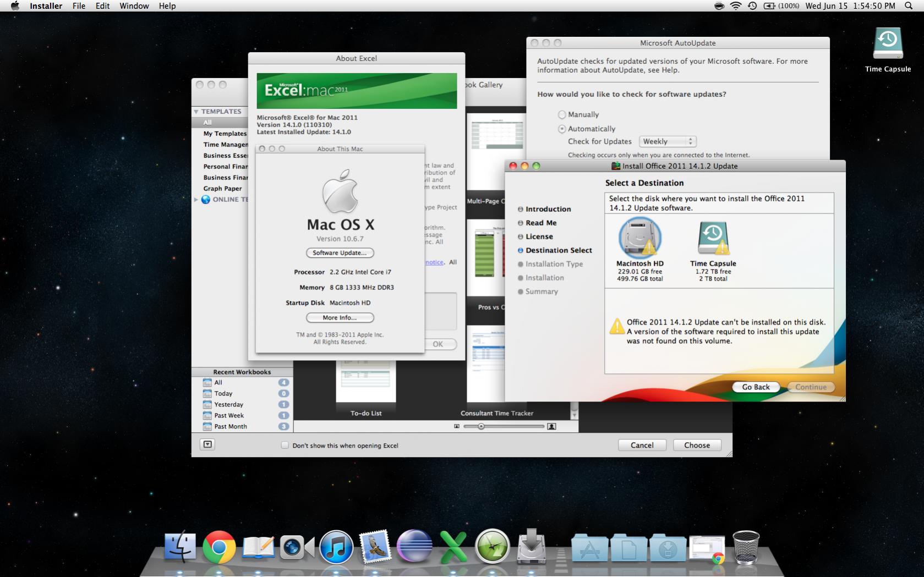Screen dimensions: 924x577
Task: Open the Installer application menu
Action: [46, 6]
